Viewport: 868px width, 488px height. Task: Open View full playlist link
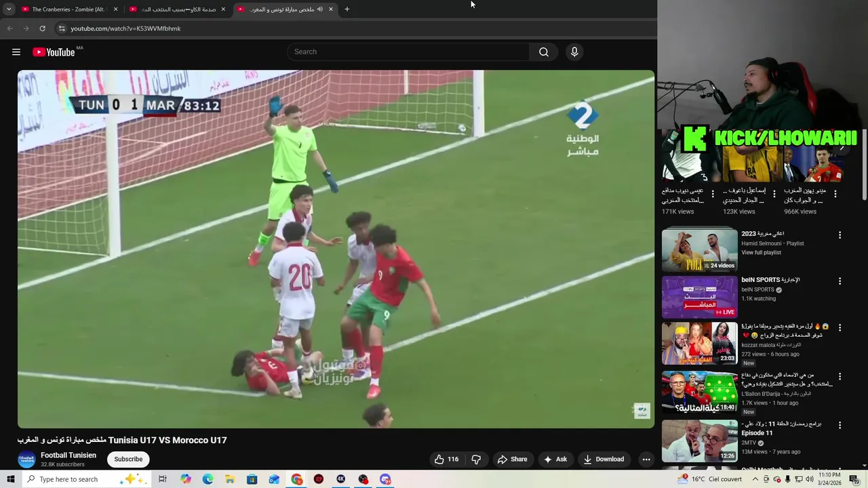(x=761, y=253)
